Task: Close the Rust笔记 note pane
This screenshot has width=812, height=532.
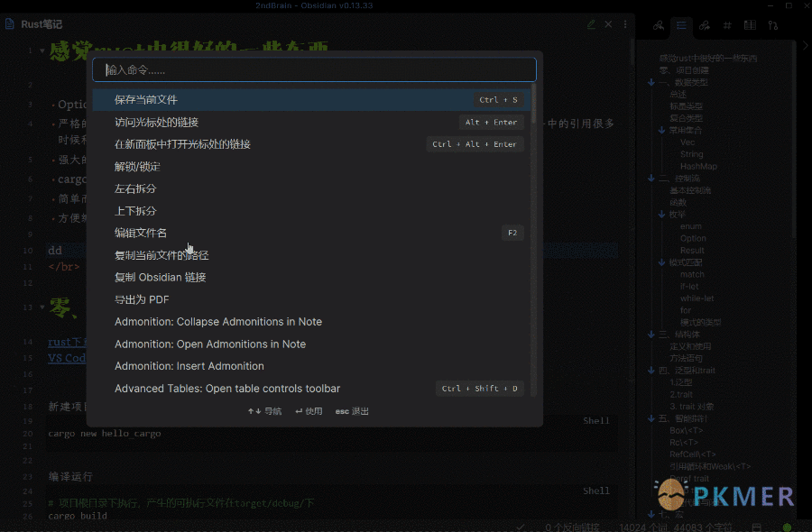Action: [608, 24]
